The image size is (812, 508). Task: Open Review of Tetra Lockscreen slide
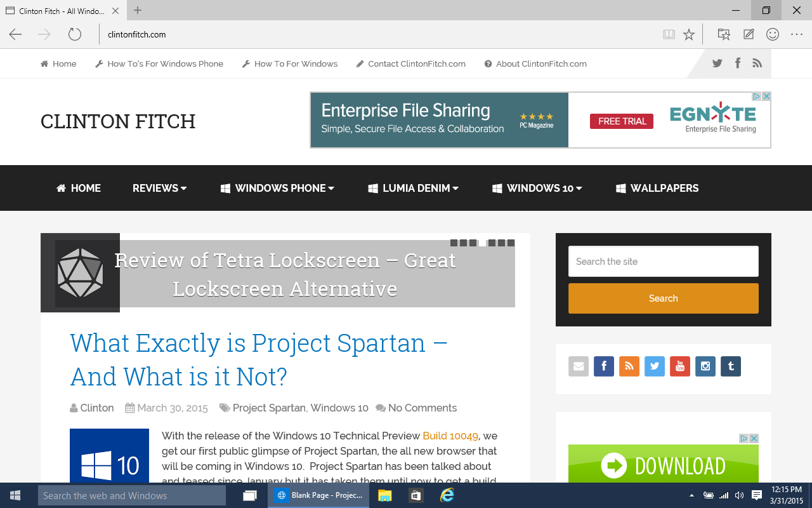tap(285, 274)
